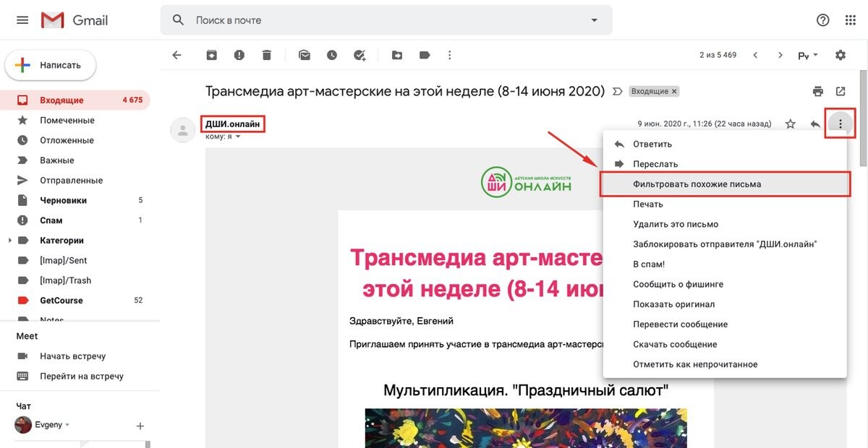Viewport: 868px width, 448px height.
Task: Open the Help question mark icon
Action: point(822,20)
